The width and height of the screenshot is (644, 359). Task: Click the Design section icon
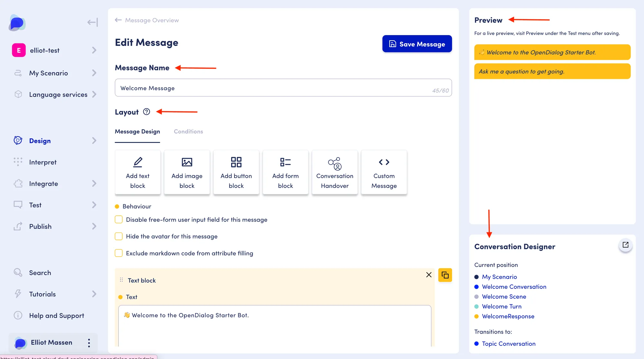pos(18,140)
